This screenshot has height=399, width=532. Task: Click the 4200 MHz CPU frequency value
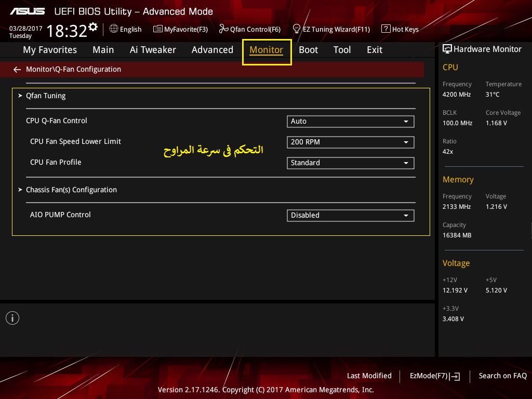(x=457, y=95)
